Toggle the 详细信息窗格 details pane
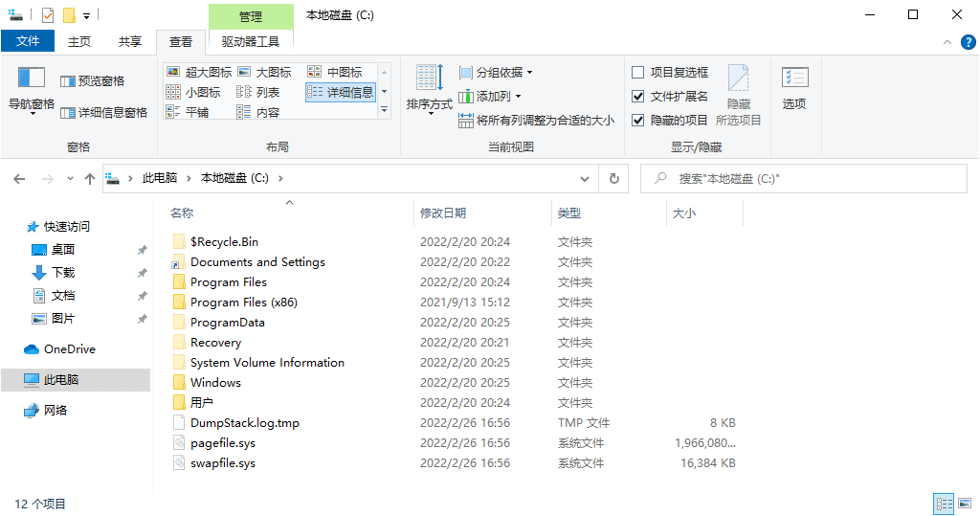 [x=103, y=113]
